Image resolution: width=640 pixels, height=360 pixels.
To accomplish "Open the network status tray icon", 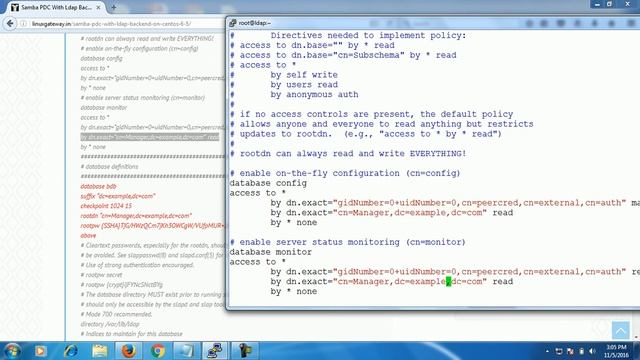I will pyautogui.click(x=559, y=351).
